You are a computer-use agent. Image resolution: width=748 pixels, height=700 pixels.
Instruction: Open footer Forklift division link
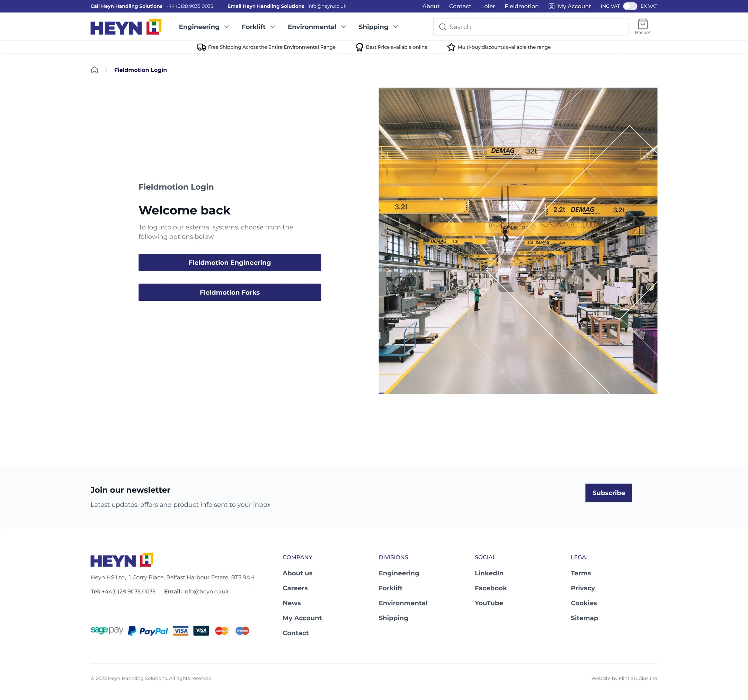[390, 588]
